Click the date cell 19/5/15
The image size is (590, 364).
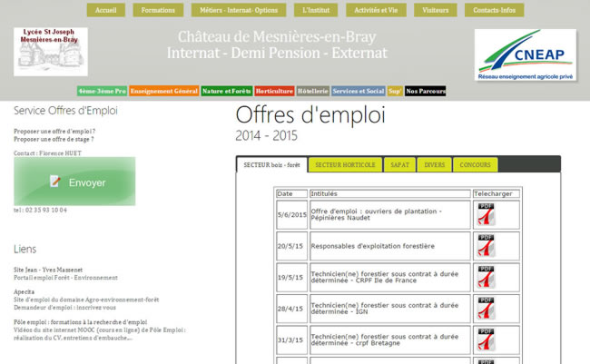click(x=292, y=278)
